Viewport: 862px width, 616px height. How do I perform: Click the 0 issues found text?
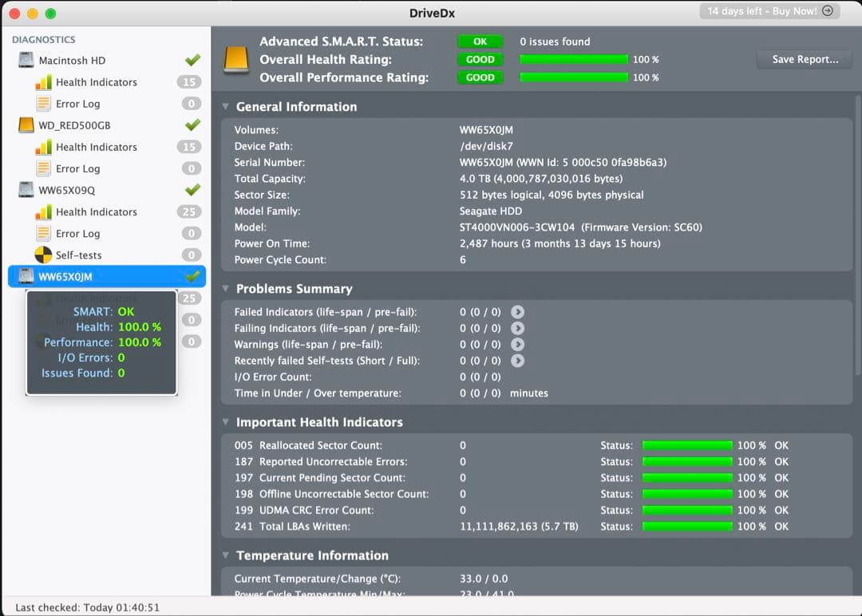(555, 41)
